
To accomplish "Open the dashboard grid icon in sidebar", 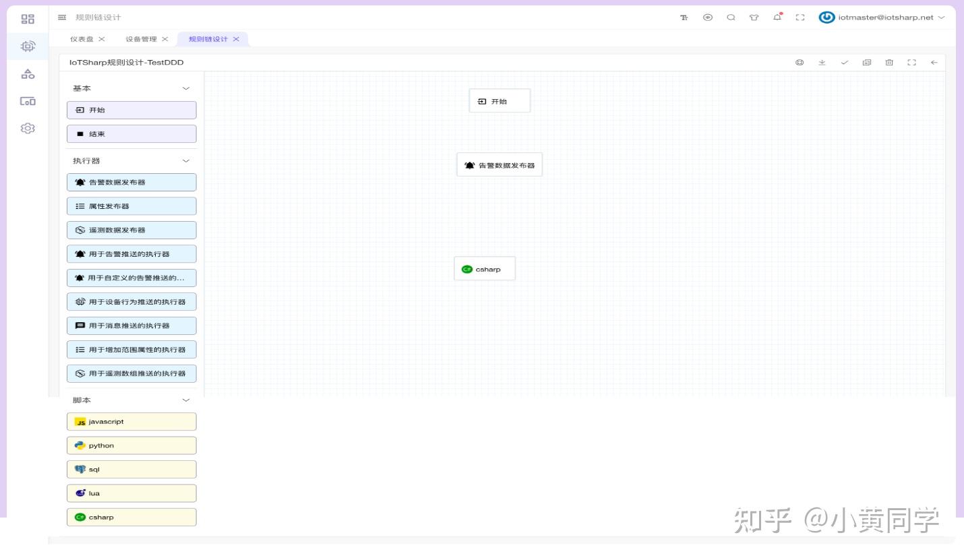I will coord(28,20).
